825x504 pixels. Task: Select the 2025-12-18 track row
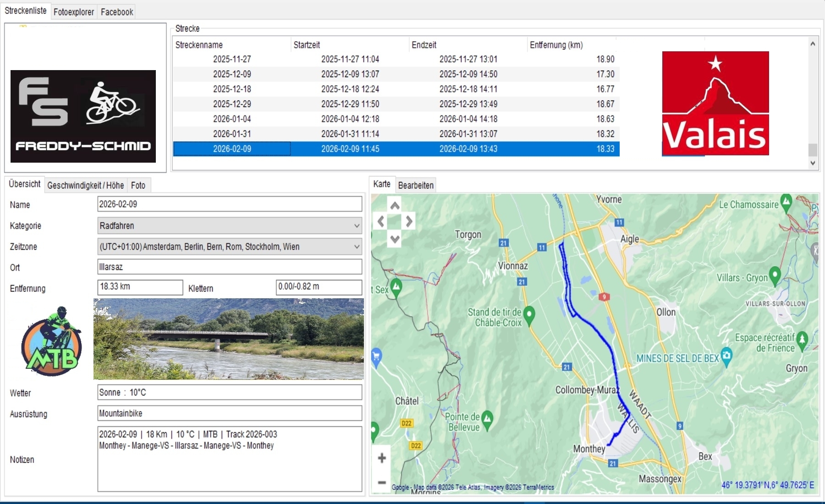pyautogui.click(x=232, y=89)
